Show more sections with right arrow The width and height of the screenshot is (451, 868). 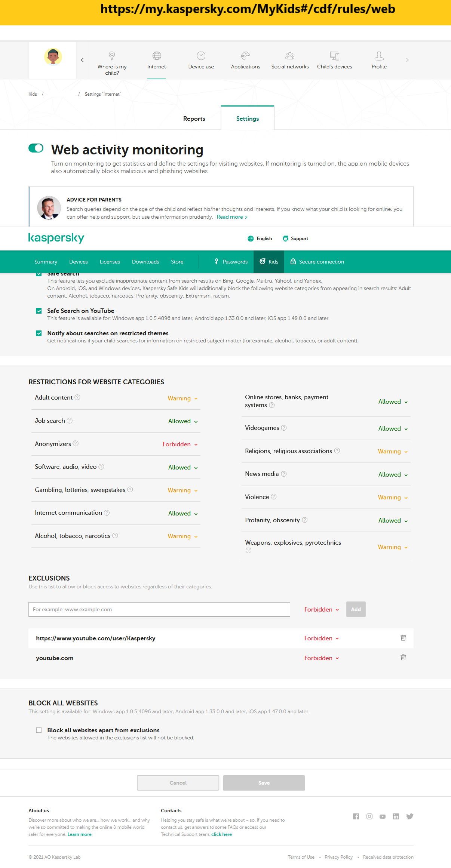click(x=407, y=60)
